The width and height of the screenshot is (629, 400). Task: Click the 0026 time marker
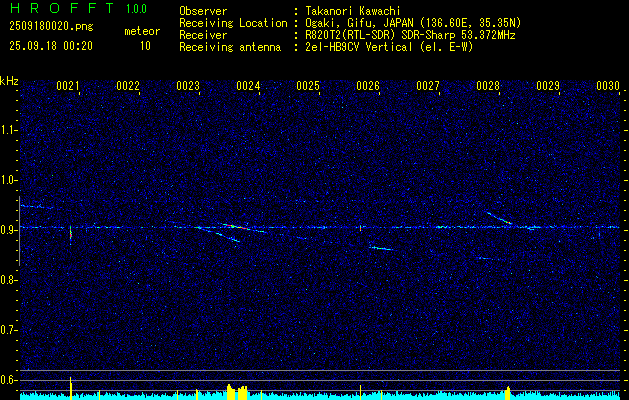pyautogui.click(x=368, y=86)
